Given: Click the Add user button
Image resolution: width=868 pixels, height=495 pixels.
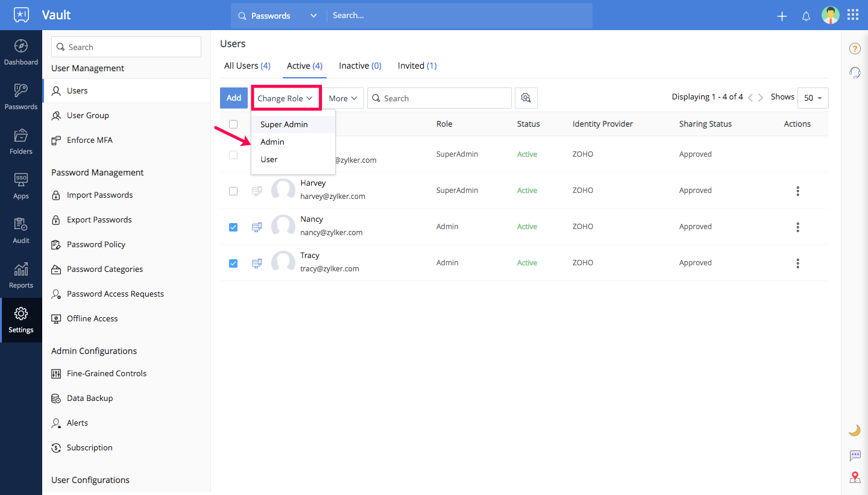Looking at the screenshot, I should [x=234, y=98].
